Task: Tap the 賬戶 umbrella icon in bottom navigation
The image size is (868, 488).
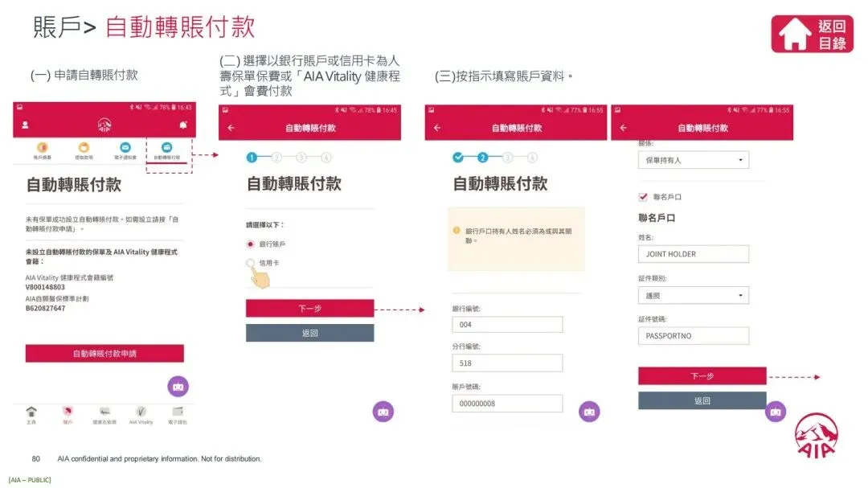Action: pos(68,412)
